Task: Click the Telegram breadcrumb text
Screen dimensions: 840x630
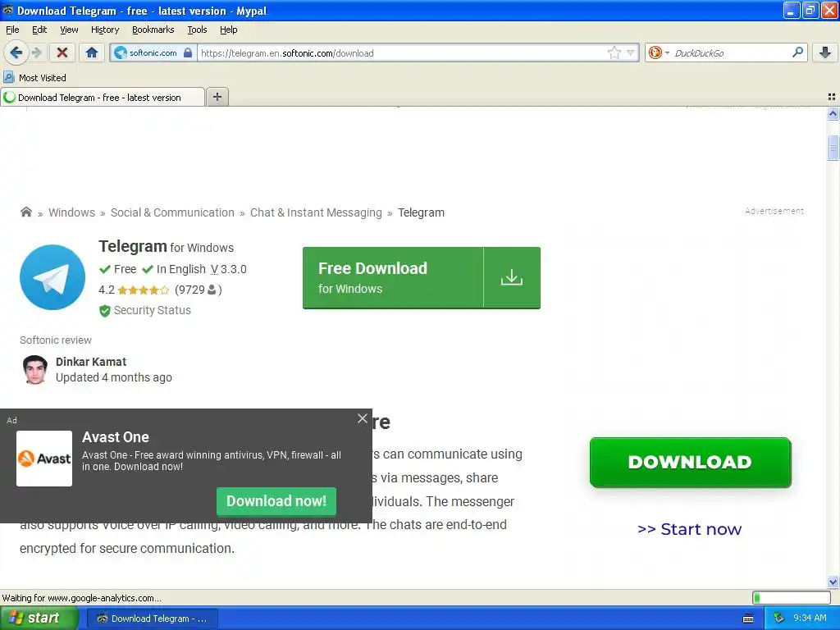Action: pyautogui.click(x=421, y=212)
